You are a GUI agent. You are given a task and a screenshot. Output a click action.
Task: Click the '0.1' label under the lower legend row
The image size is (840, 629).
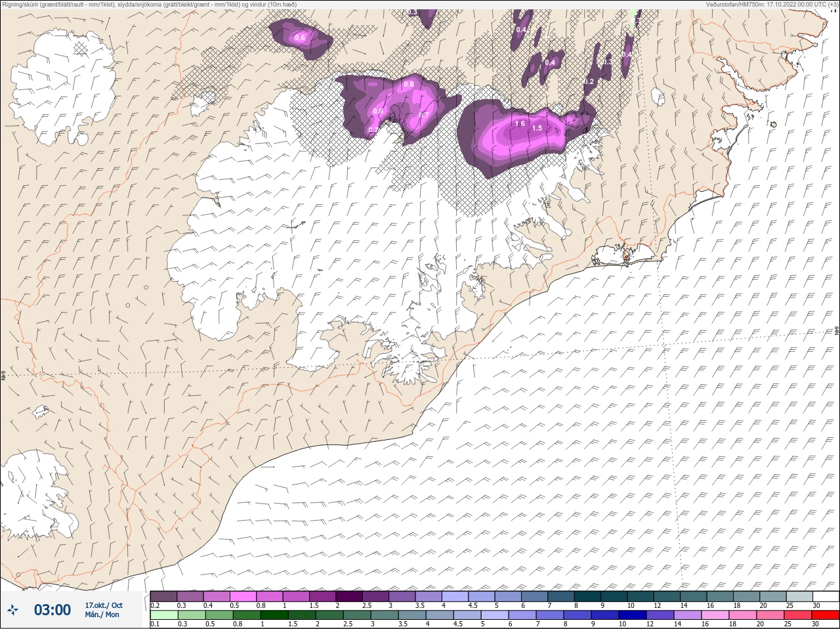[155, 624]
